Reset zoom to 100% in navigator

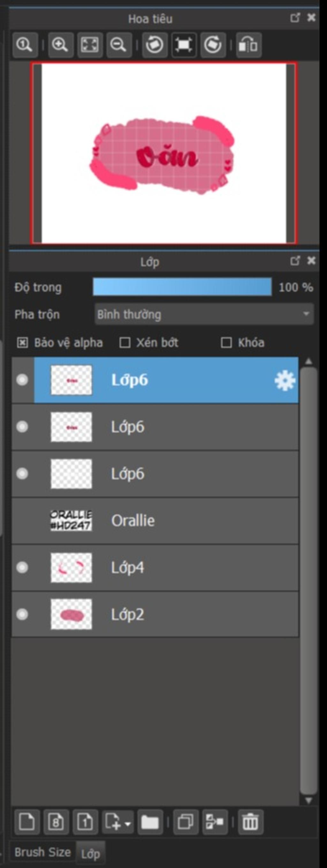tap(25, 45)
